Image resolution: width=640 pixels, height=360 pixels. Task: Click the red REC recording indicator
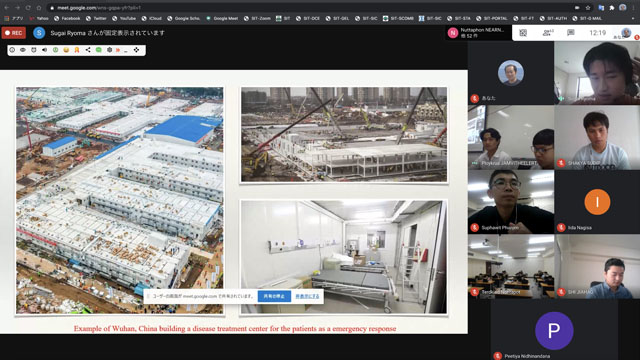(13, 33)
